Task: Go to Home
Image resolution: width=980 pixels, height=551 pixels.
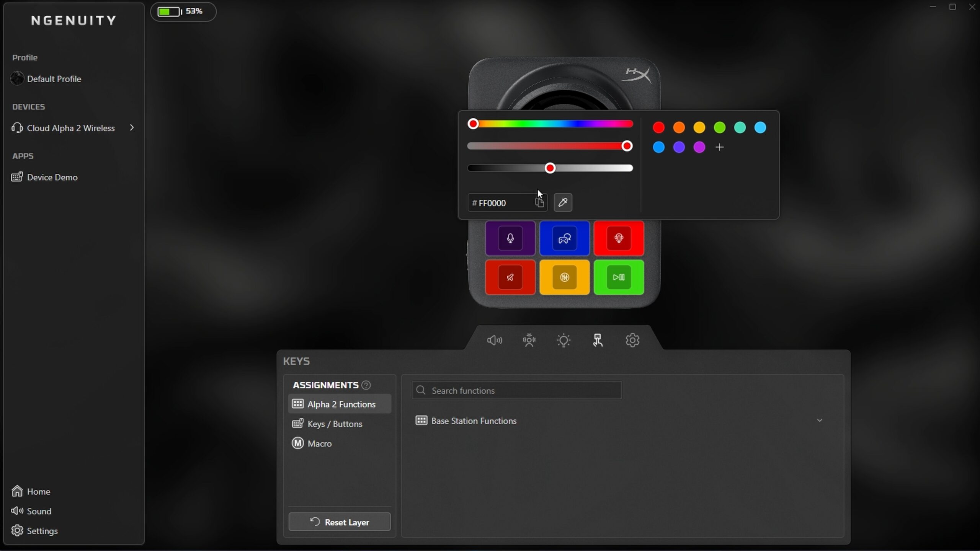Action: tap(38, 491)
